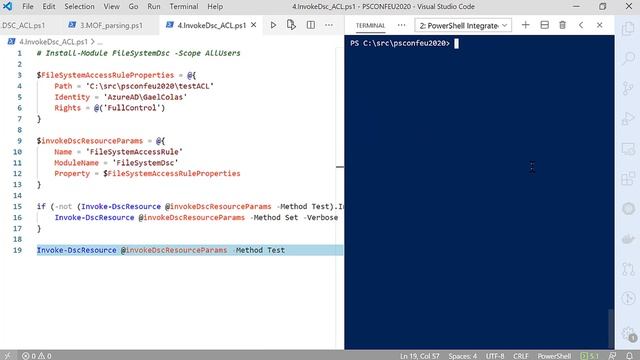This screenshot has width=640, height=360.
Task: Click PowerShell version 5.1 indicator
Action: [x=589, y=356]
